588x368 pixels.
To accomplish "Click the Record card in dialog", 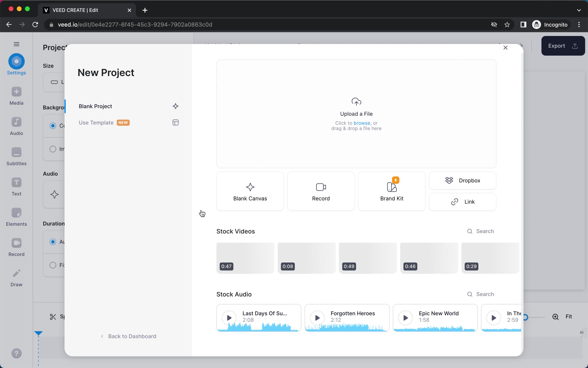I will tap(321, 191).
